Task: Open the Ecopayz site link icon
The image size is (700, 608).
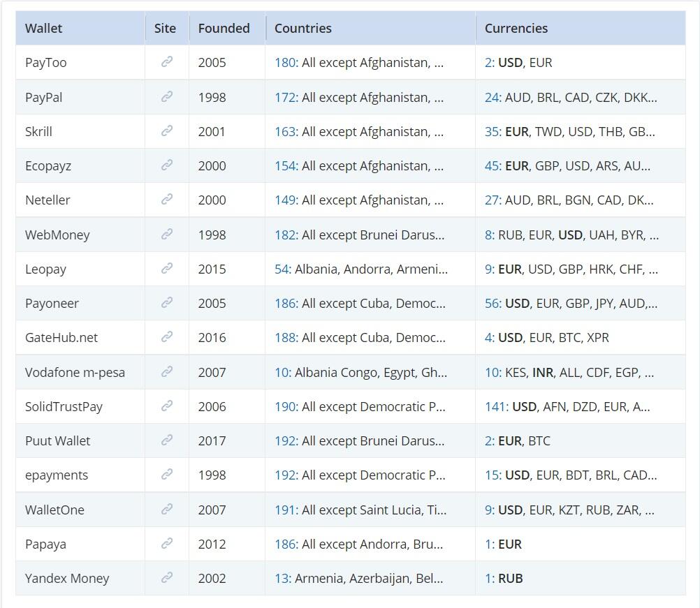Action: pyautogui.click(x=167, y=165)
